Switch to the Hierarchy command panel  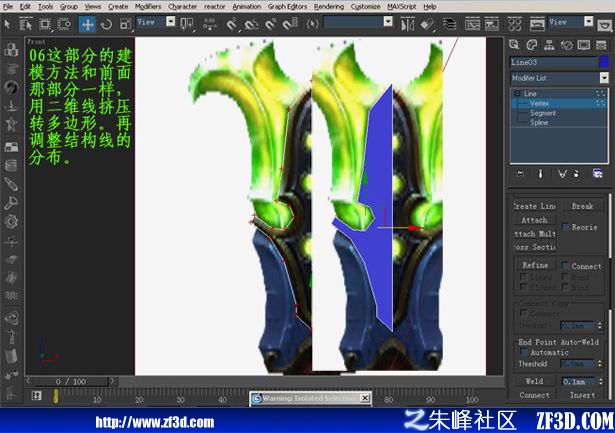coord(549,45)
